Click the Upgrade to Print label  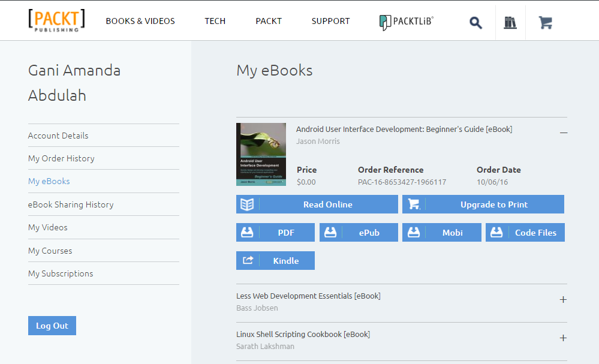pyautogui.click(x=494, y=204)
